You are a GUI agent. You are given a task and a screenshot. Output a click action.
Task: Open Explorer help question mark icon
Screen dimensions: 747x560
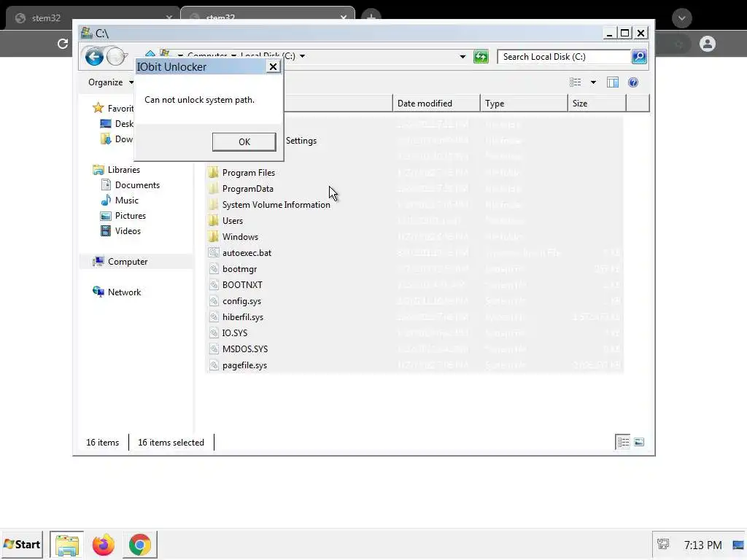click(632, 82)
